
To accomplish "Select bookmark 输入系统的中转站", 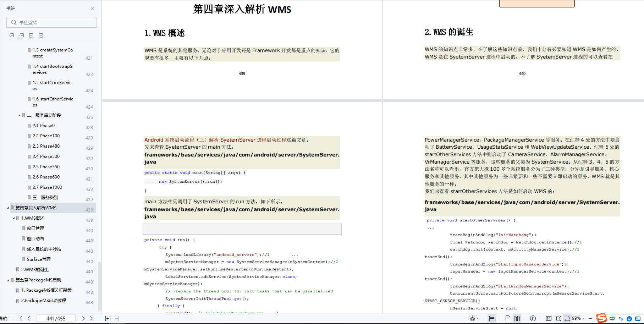I will (44, 249).
